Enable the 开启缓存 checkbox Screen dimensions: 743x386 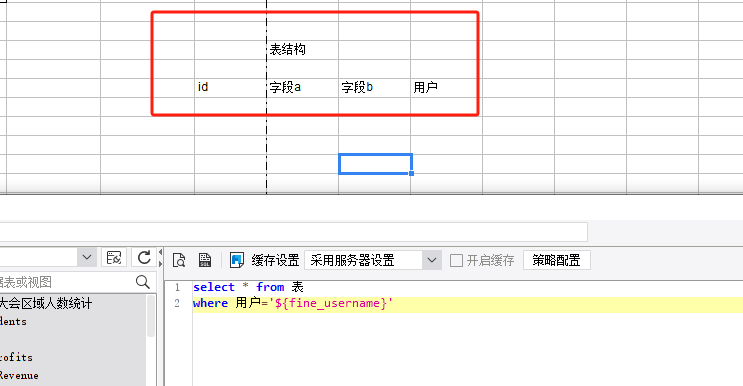(456, 260)
